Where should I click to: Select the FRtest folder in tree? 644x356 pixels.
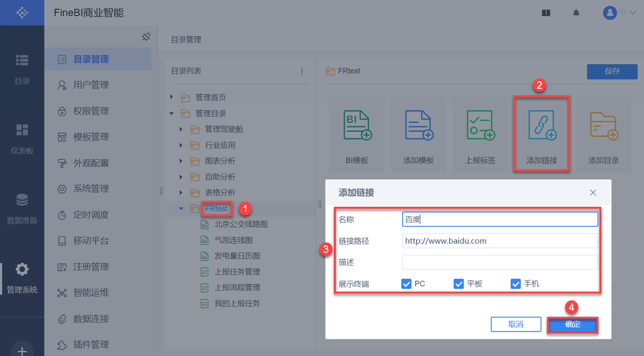[216, 209]
